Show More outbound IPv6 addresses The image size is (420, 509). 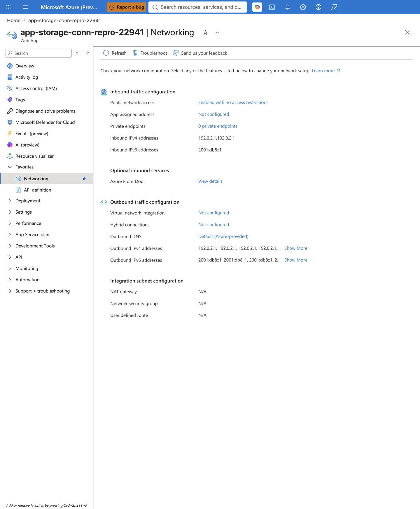pyautogui.click(x=296, y=260)
